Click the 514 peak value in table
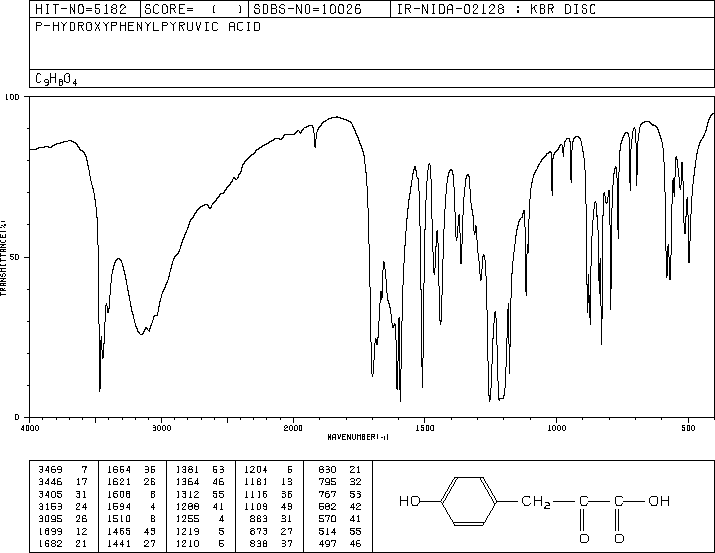This screenshot has width=715, height=553. coord(327,532)
